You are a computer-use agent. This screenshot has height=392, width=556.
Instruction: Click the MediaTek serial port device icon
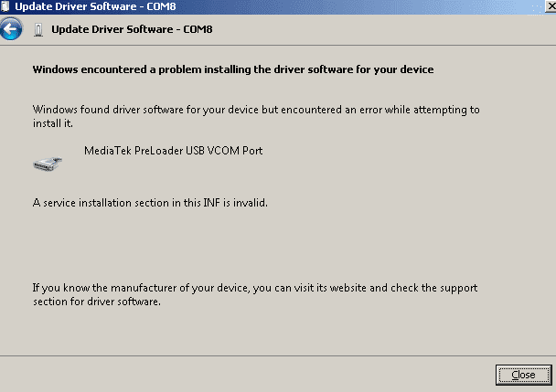point(48,164)
